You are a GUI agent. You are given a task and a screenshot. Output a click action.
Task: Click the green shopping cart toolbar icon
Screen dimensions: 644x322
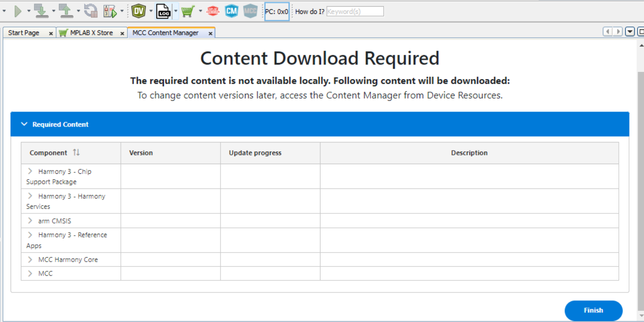[188, 11]
